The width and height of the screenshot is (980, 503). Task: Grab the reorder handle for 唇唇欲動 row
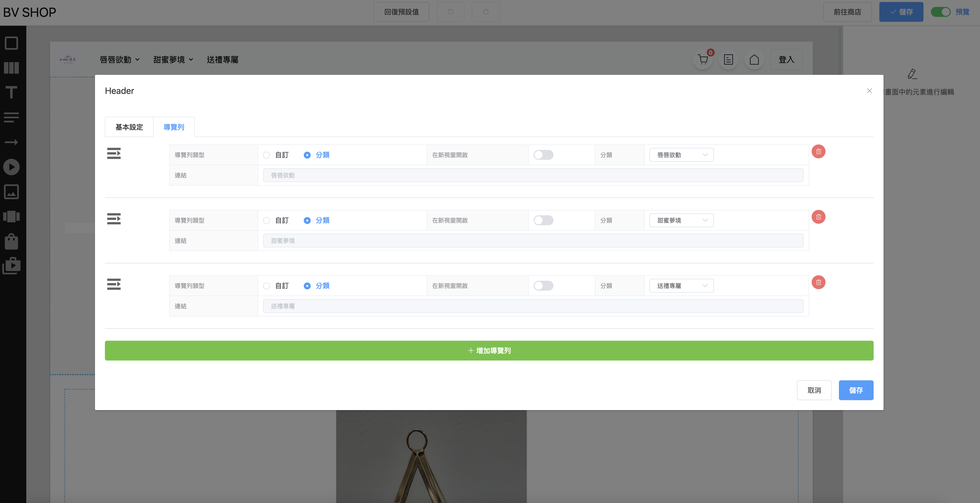(114, 153)
